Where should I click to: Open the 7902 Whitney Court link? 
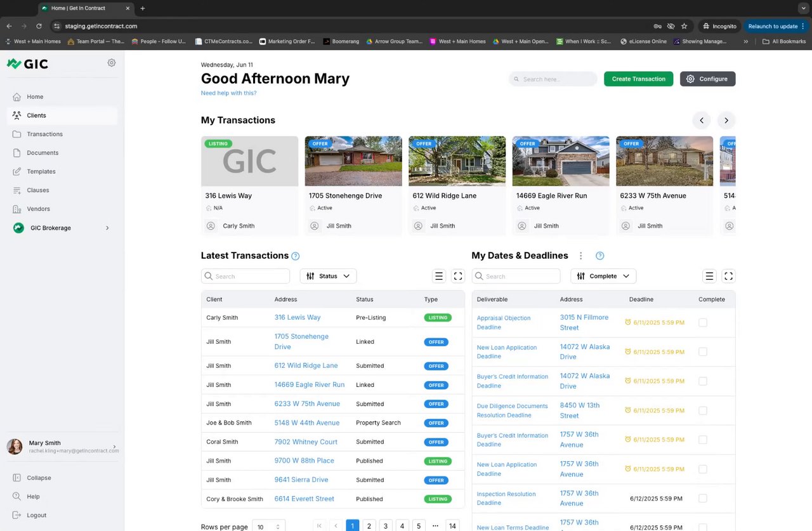click(x=306, y=442)
